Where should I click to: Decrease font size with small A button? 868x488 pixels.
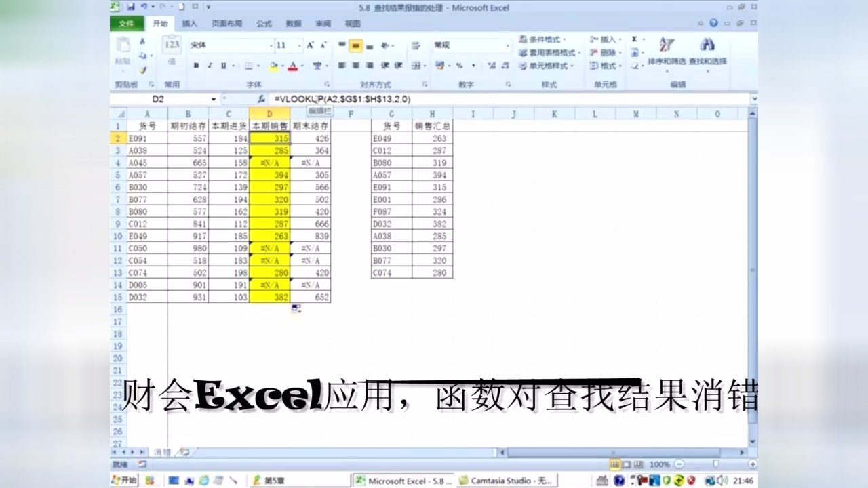pos(323,45)
